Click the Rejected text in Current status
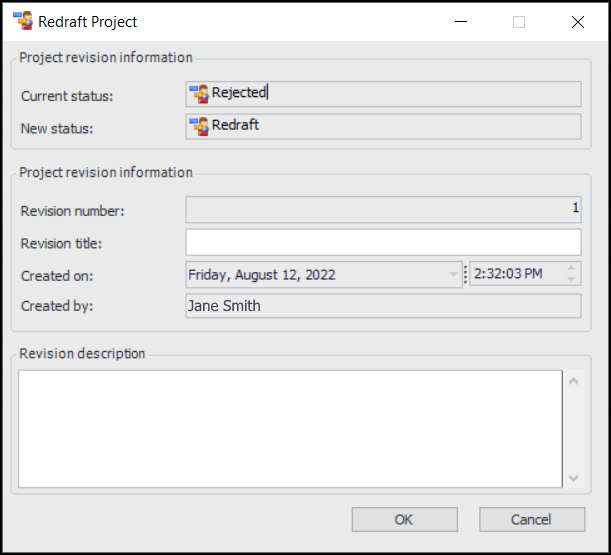 coord(239,93)
